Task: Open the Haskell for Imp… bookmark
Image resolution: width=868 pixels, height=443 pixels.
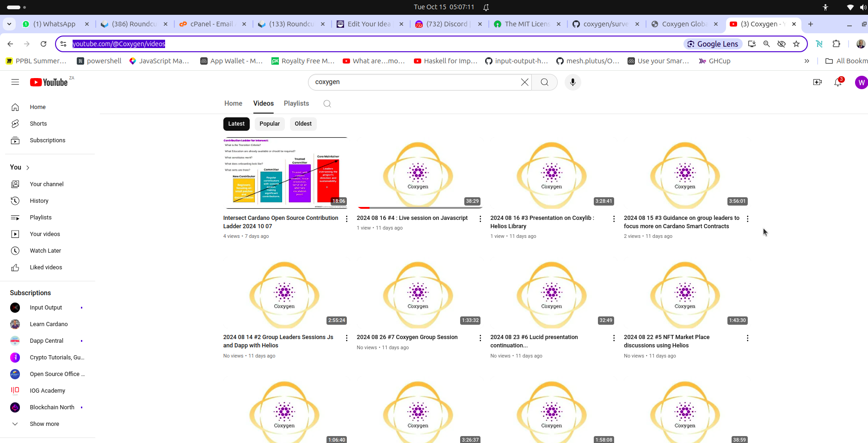Action: 446,61
